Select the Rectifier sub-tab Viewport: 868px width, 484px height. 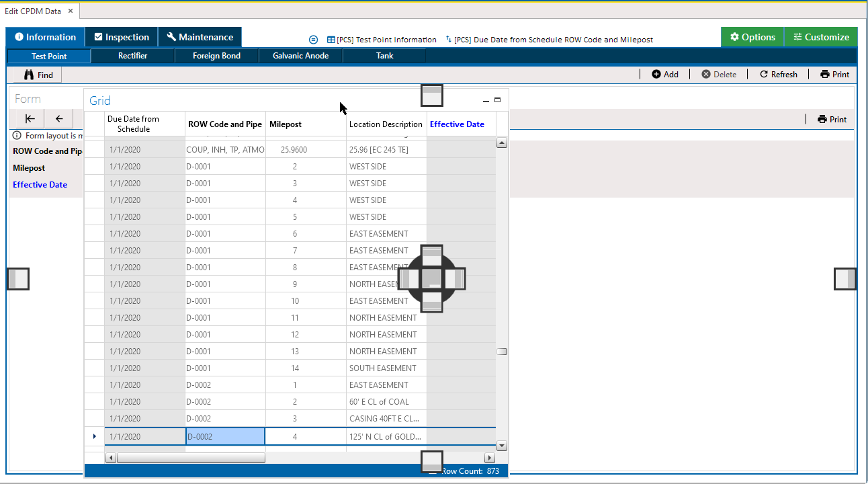click(132, 56)
